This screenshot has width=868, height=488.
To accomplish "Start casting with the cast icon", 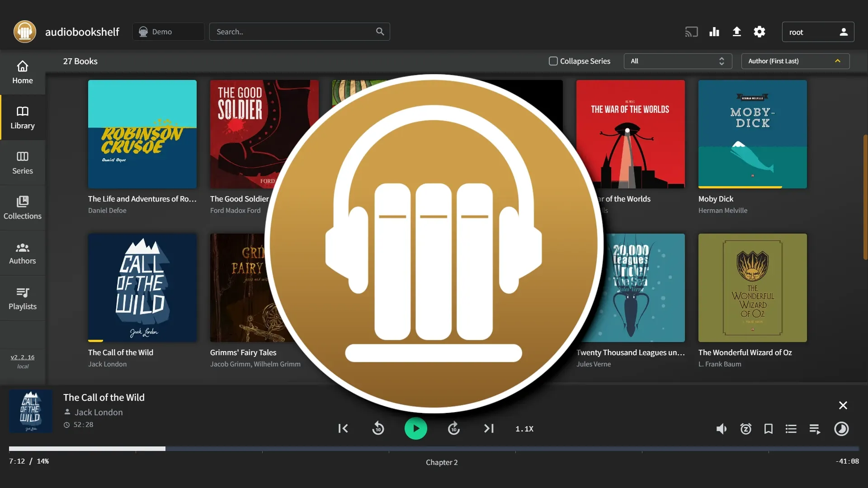I will coord(691,32).
